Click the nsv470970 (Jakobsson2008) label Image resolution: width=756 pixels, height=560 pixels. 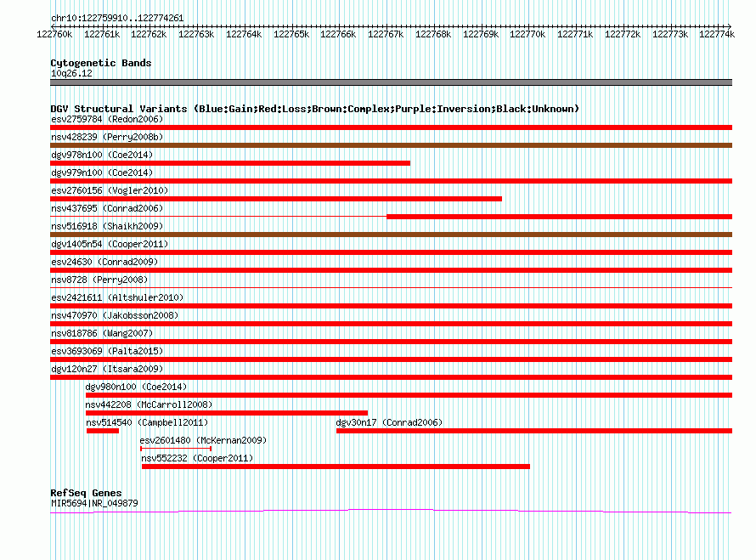tap(115, 315)
